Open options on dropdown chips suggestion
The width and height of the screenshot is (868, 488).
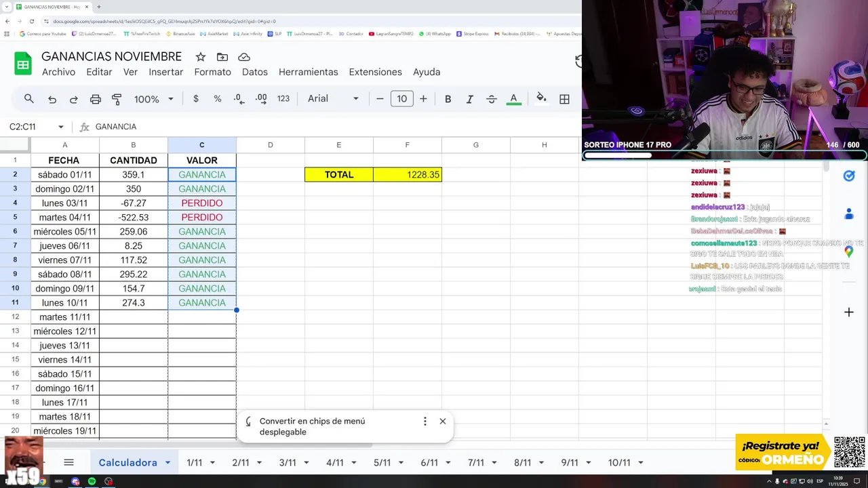[425, 421]
